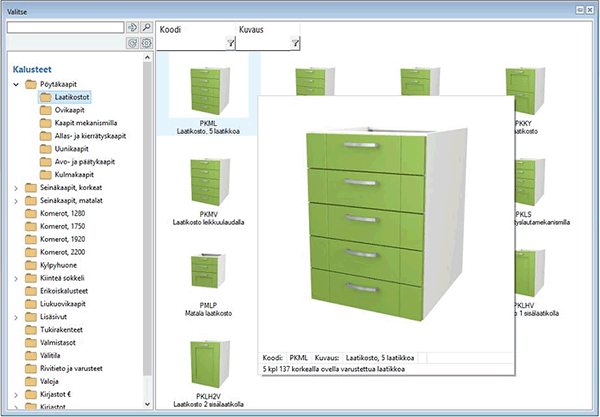Click the magnifying glass search icon
Viewport: 600px width, 417px height.
tap(146, 28)
